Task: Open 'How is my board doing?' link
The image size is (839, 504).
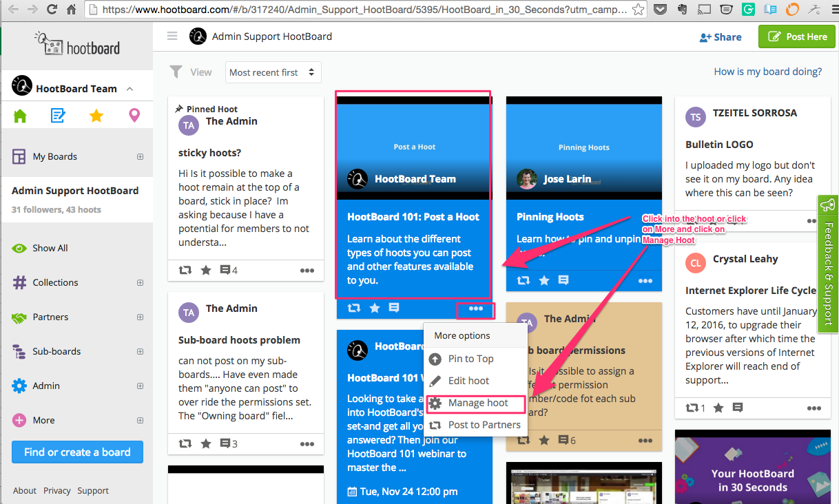Action: (x=768, y=71)
